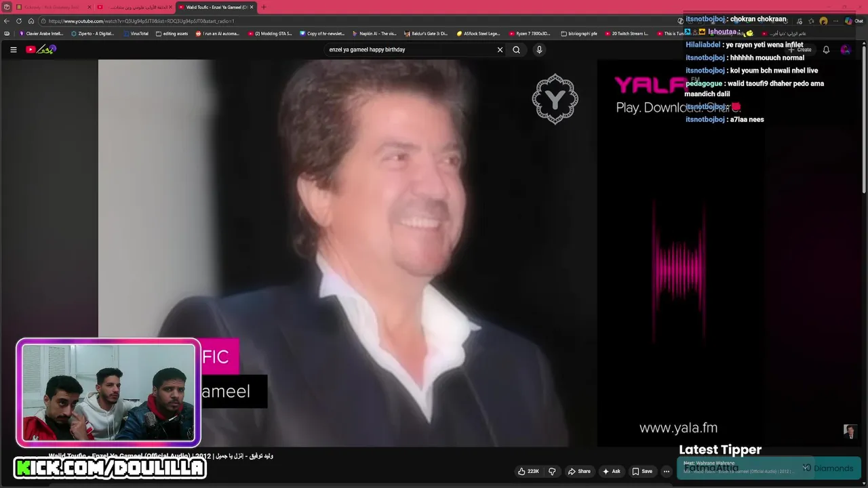Run the search with magnifier button
The width and height of the screenshot is (868, 488).
tap(516, 49)
